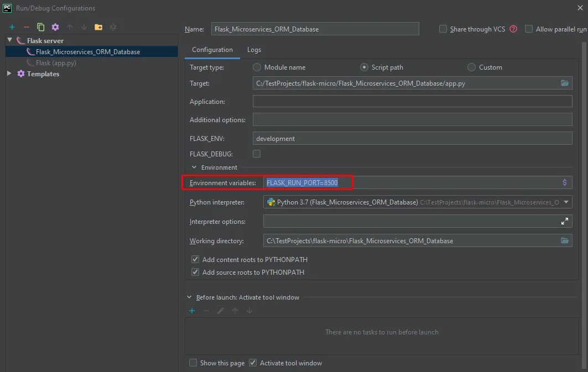Click the Remove Configuration minus icon
This screenshot has height=372, width=588.
pyautogui.click(x=26, y=27)
